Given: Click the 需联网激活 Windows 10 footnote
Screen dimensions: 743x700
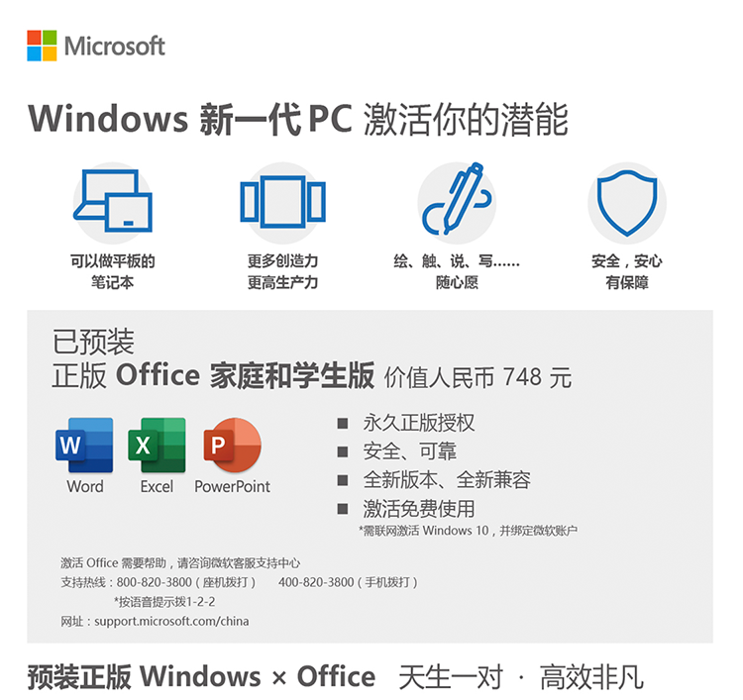Looking at the screenshot, I should click(x=469, y=531).
